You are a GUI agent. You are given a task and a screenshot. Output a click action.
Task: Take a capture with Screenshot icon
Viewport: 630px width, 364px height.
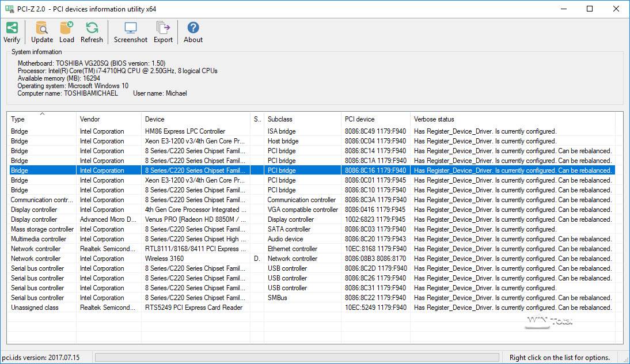[131, 28]
